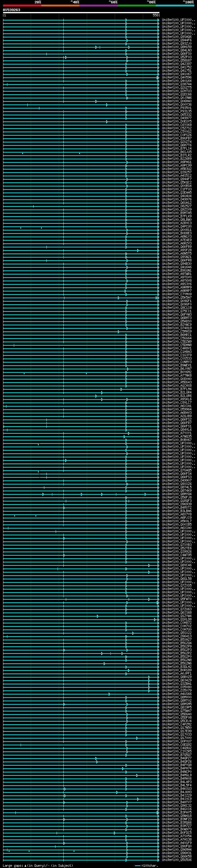Select label UniRef100_B3TLR2

click(176, 155)
